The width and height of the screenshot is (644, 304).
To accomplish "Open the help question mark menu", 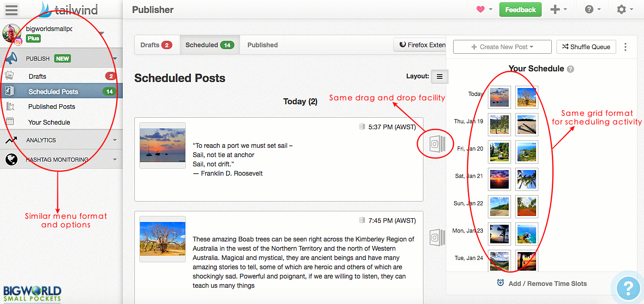I will [589, 9].
